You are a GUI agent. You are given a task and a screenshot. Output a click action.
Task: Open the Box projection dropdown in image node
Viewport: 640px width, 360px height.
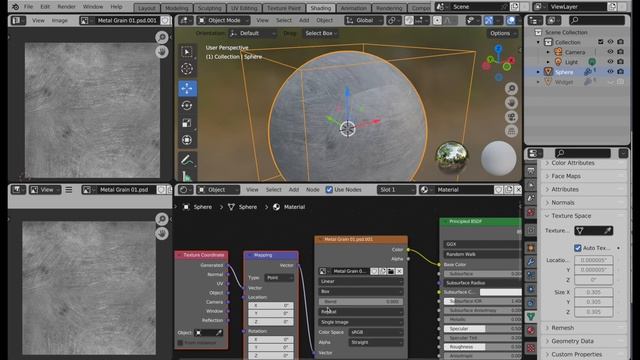[361, 291]
